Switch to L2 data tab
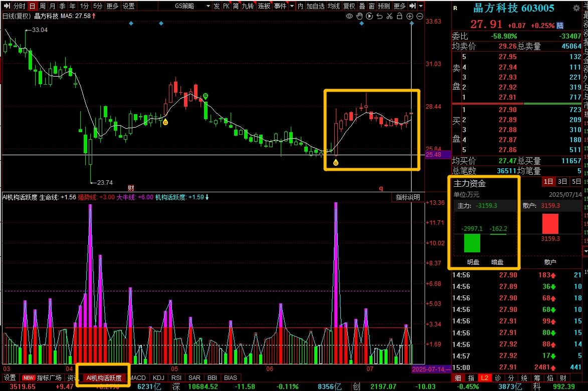 coord(485,378)
